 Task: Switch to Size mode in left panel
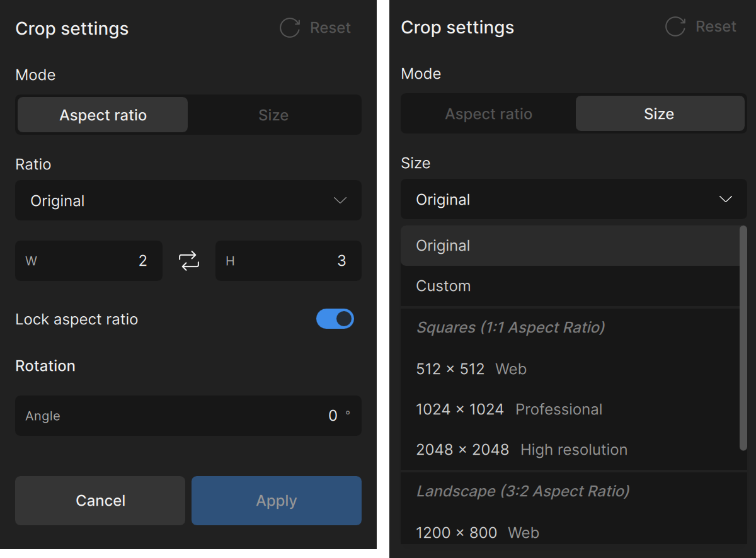point(273,115)
